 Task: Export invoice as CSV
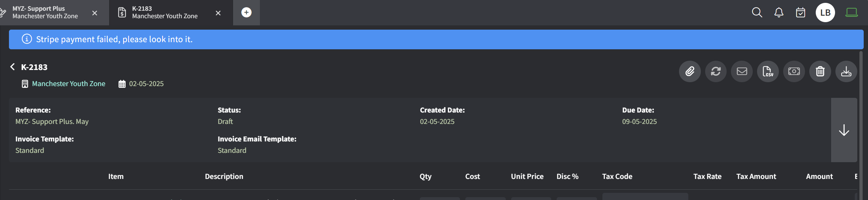pyautogui.click(x=768, y=71)
